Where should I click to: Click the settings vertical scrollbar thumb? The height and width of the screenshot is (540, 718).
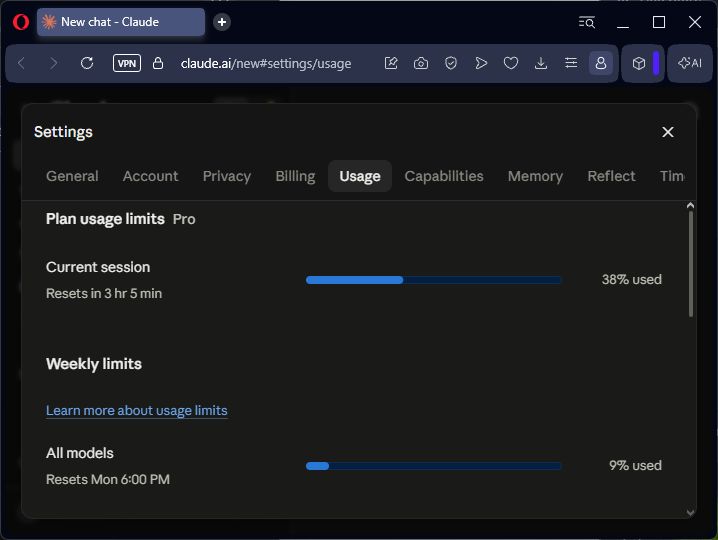(691, 264)
